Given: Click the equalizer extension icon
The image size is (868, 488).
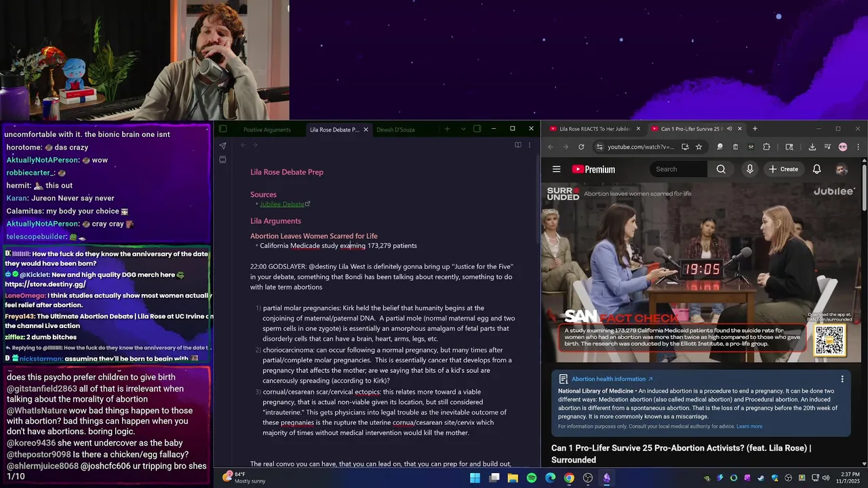Looking at the screenshot, I should pyautogui.click(x=751, y=146).
